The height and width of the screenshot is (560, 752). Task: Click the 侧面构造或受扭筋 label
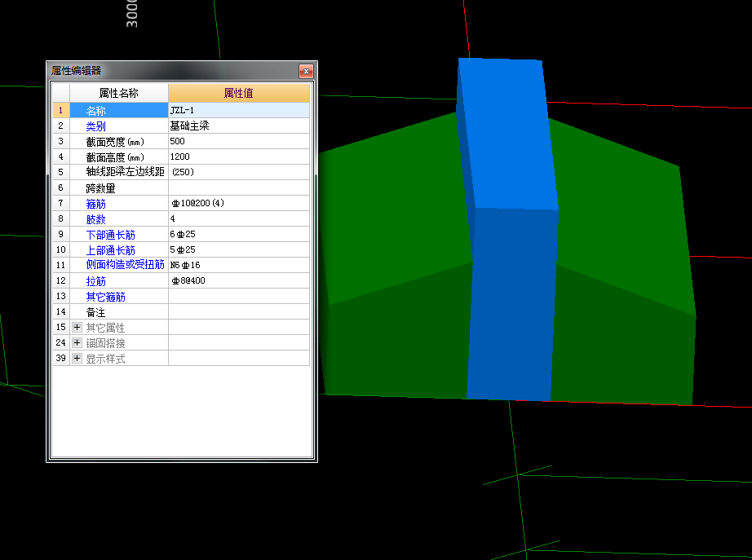125,265
